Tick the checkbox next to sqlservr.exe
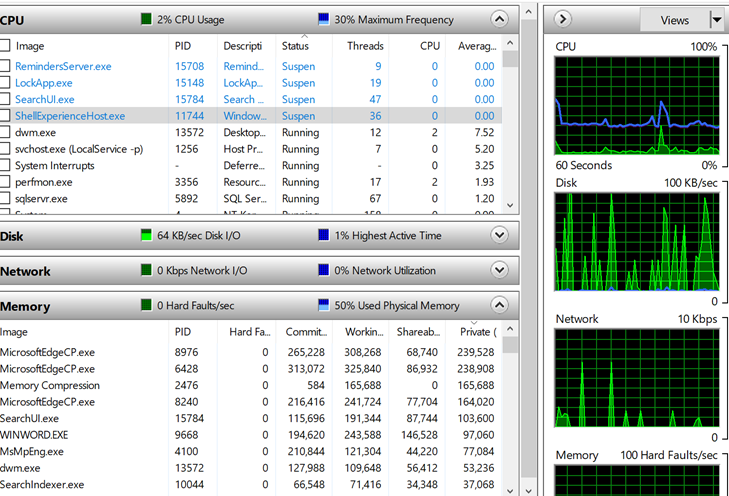 click(5, 198)
